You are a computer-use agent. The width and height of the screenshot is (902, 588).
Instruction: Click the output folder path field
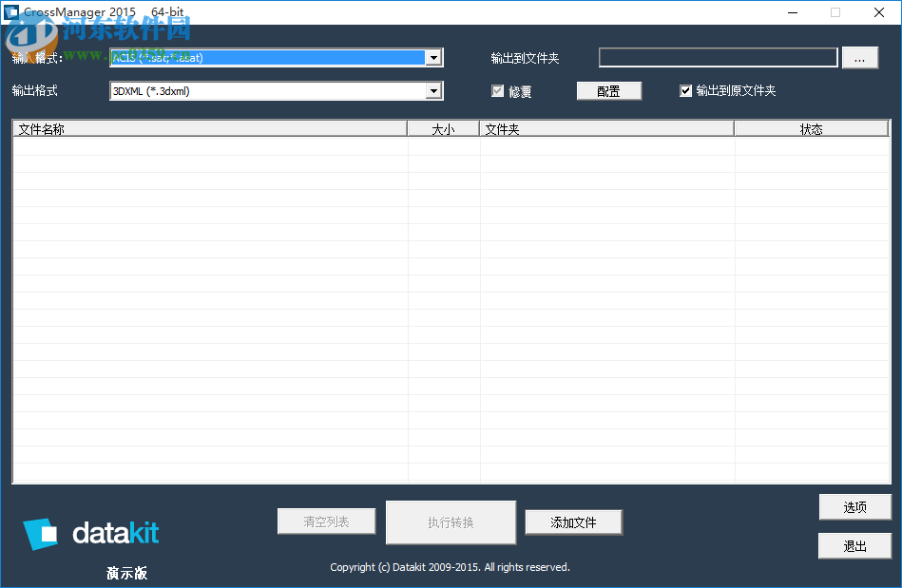click(718, 58)
